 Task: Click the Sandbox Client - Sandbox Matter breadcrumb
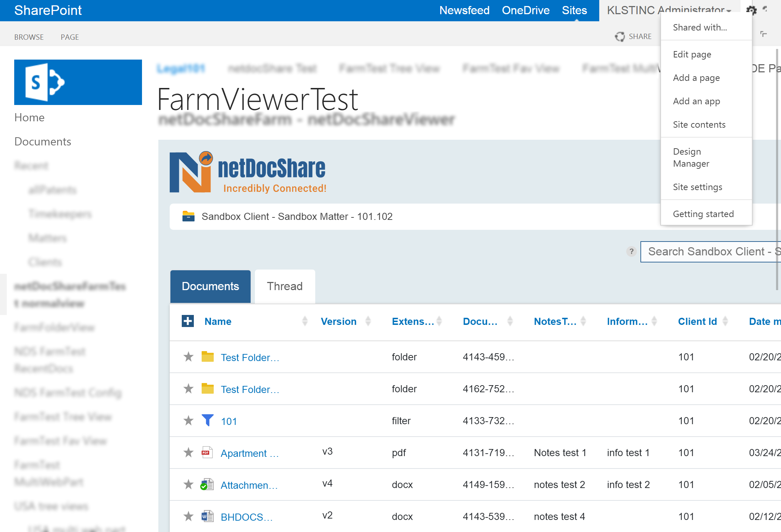(x=297, y=216)
